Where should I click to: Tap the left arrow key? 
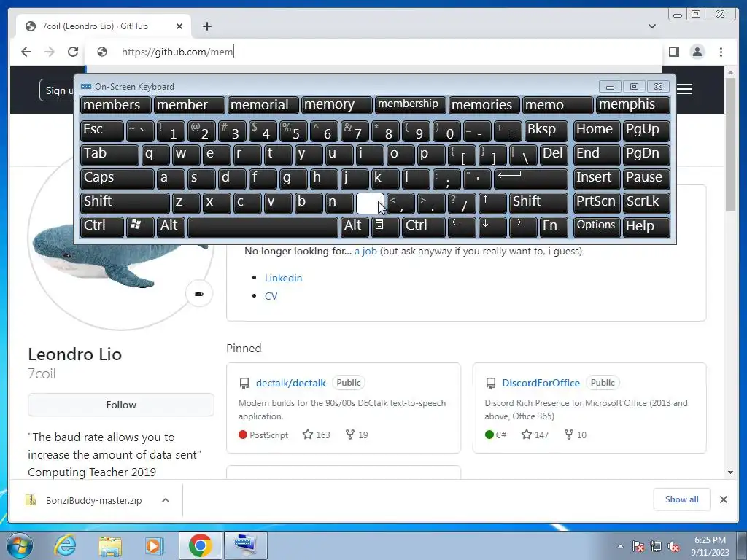[x=462, y=227]
